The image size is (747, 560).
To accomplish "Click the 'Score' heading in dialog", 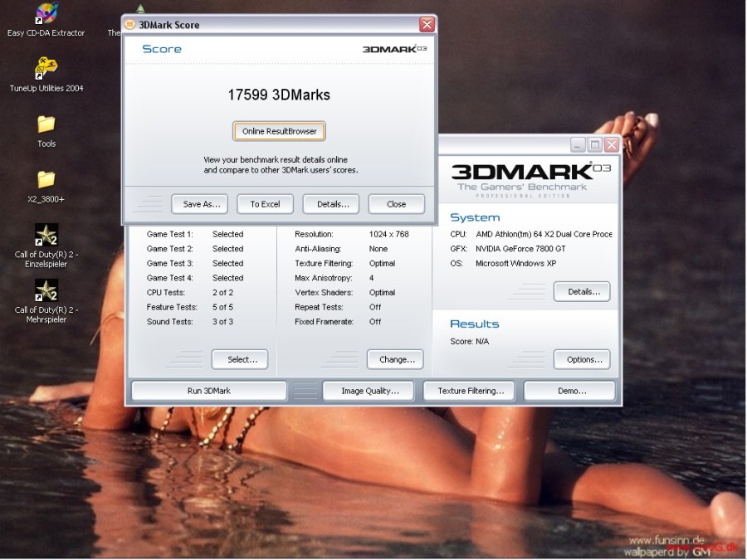I will point(162,49).
